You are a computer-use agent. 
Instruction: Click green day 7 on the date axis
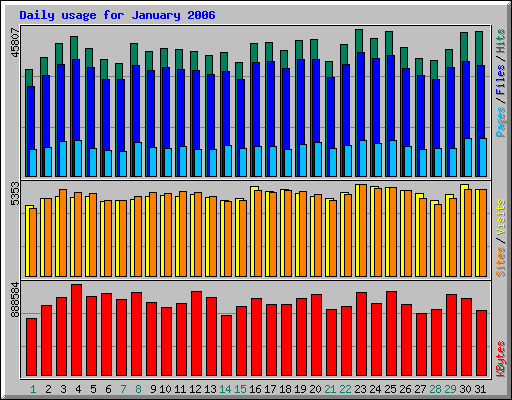(123, 389)
